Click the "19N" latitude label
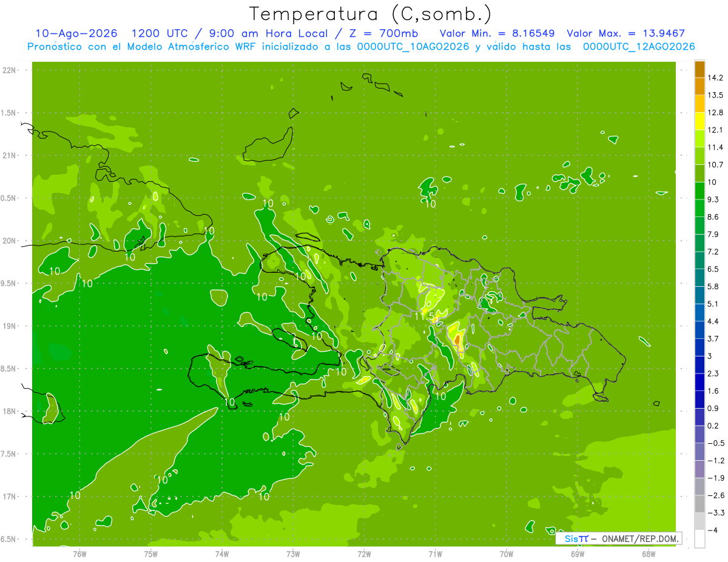The image size is (728, 562). (x=10, y=326)
